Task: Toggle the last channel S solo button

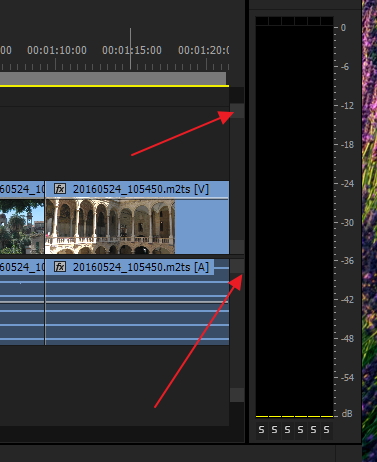Action: pos(326,430)
